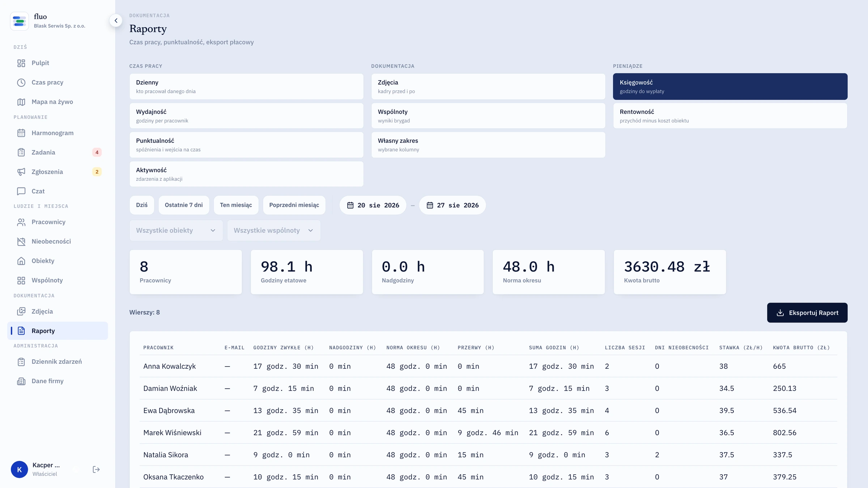Click the Pulpit dashboard icon
The width and height of the screenshot is (868, 488).
21,63
